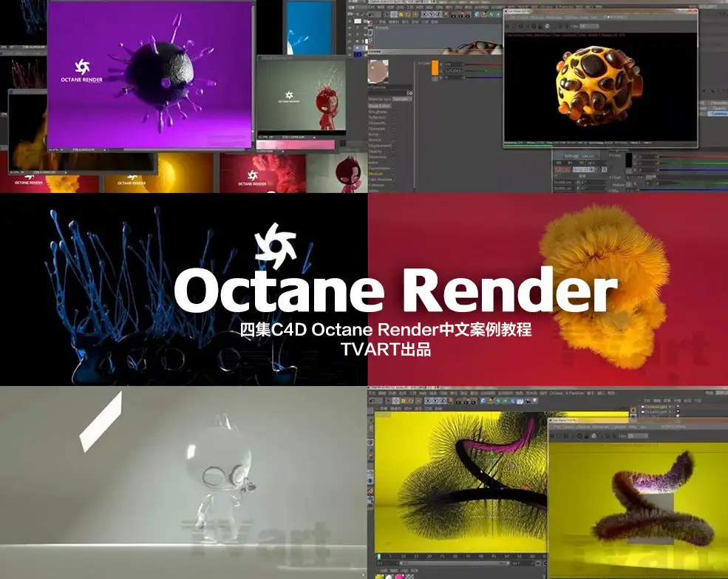Add Cube primitive from top C4D toolbar
This screenshot has height=579, width=728.
[477, 14]
